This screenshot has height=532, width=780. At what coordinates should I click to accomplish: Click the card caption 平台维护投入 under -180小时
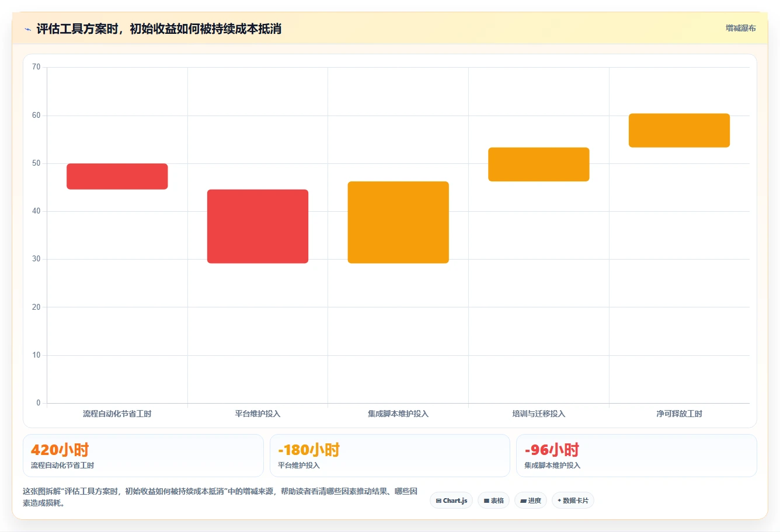[299, 466]
